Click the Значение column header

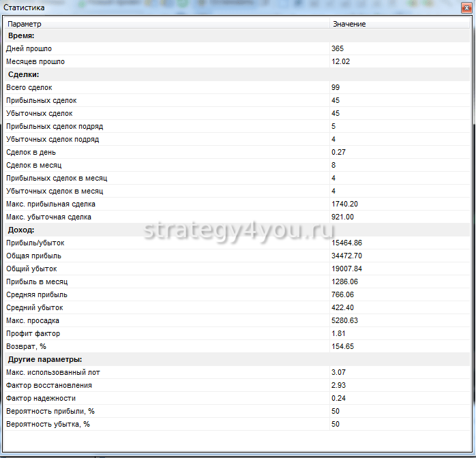(x=348, y=24)
